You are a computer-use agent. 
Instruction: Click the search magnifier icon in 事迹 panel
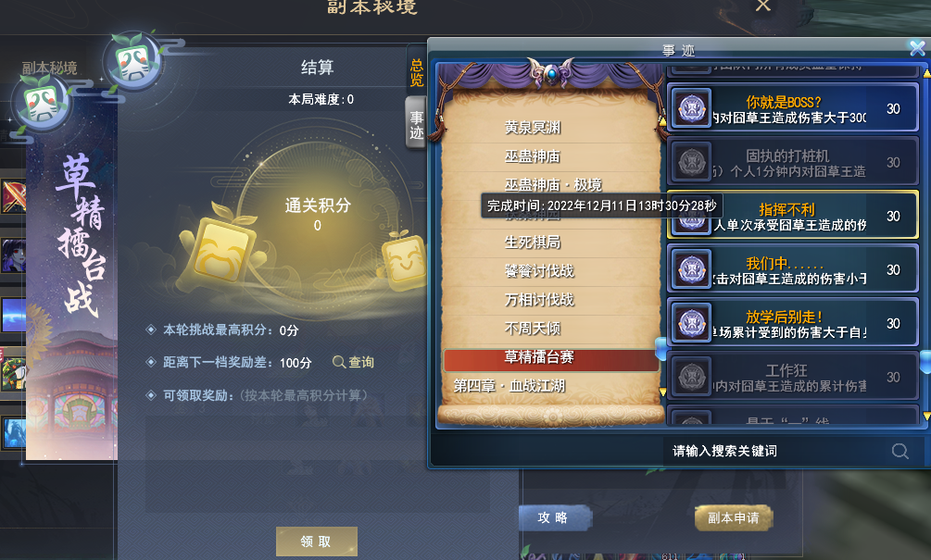[x=900, y=451]
